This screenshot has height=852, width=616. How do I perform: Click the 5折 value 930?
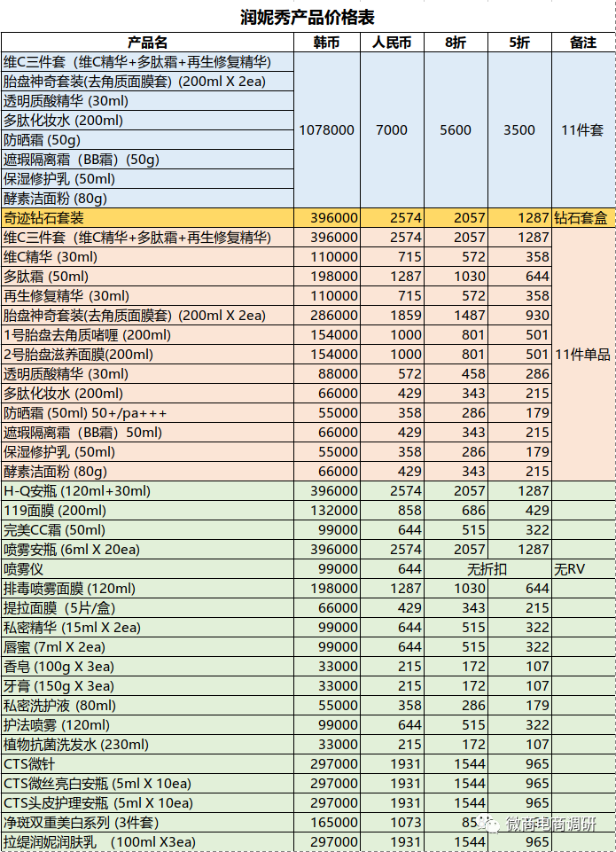tap(519, 316)
